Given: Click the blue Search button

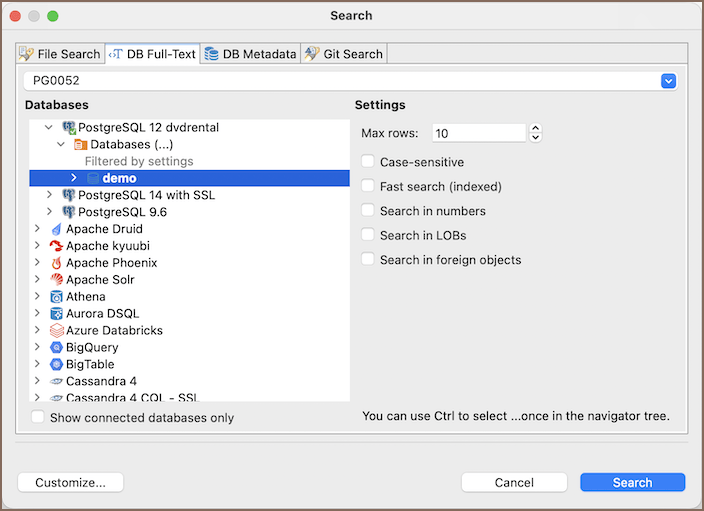Looking at the screenshot, I should pyautogui.click(x=632, y=482).
